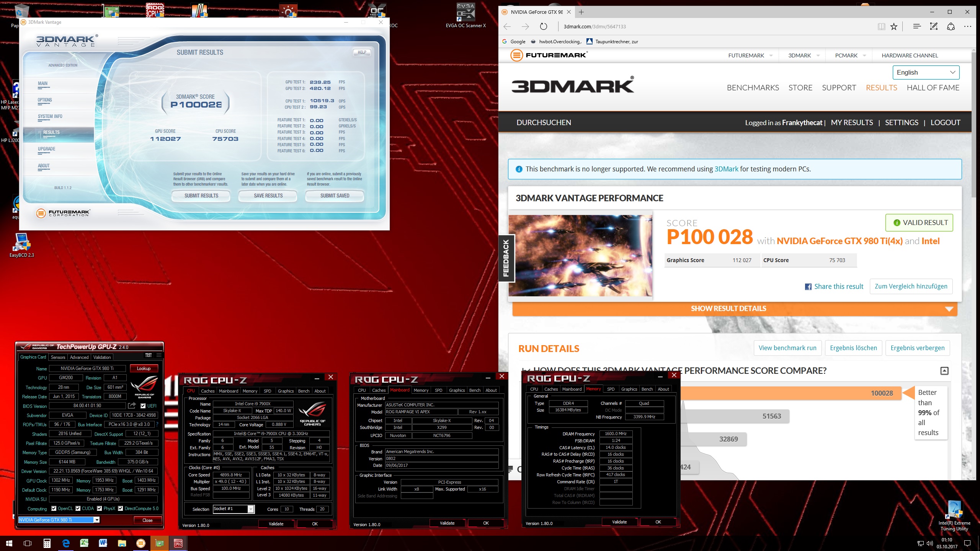Open Bench tab in the Memory CPU-Z window

click(647, 389)
